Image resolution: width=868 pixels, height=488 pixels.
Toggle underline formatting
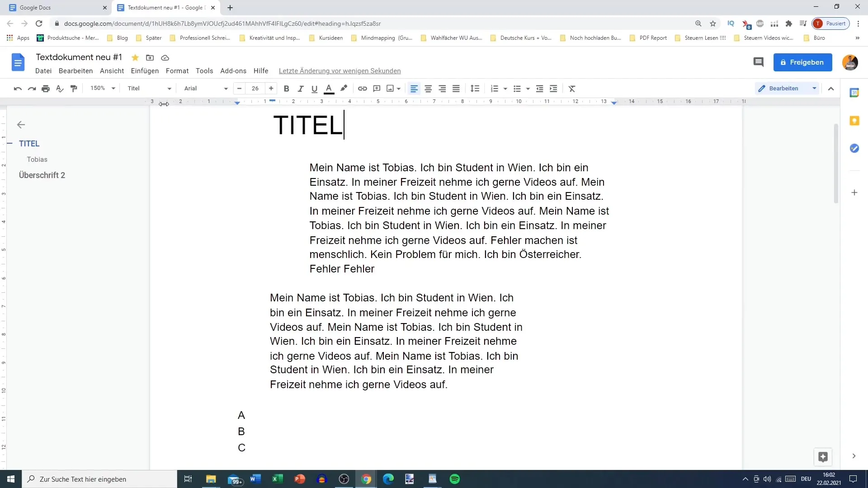(314, 89)
